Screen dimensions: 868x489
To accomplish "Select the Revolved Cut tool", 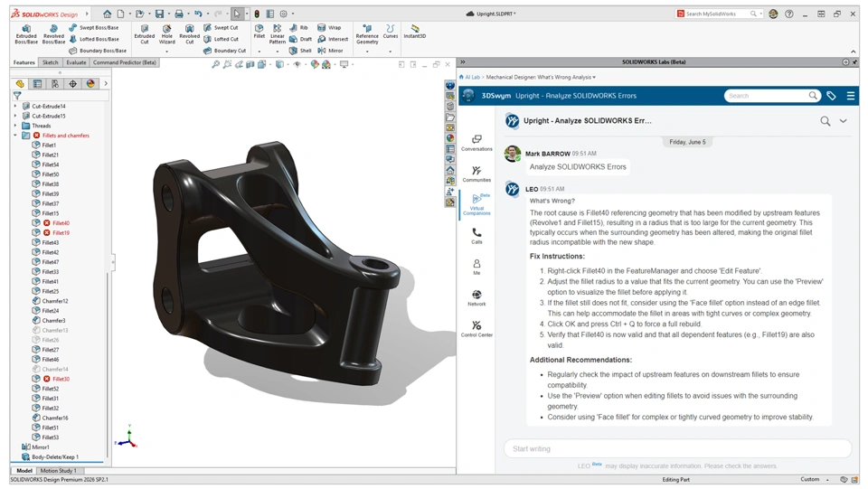I will pyautogui.click(x=189, y=33).
